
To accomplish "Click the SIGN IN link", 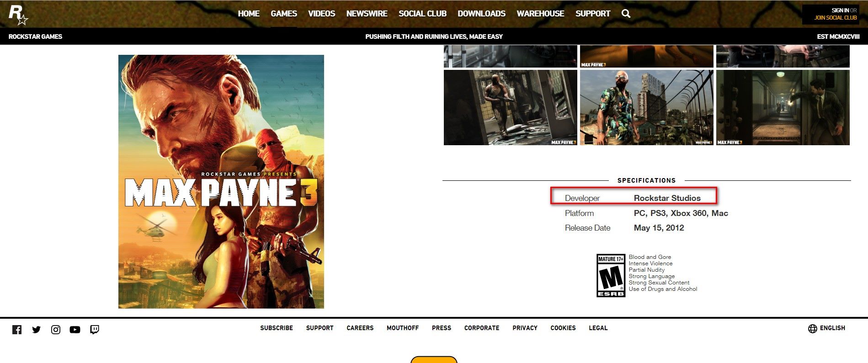I will click(x=840, y=10).
